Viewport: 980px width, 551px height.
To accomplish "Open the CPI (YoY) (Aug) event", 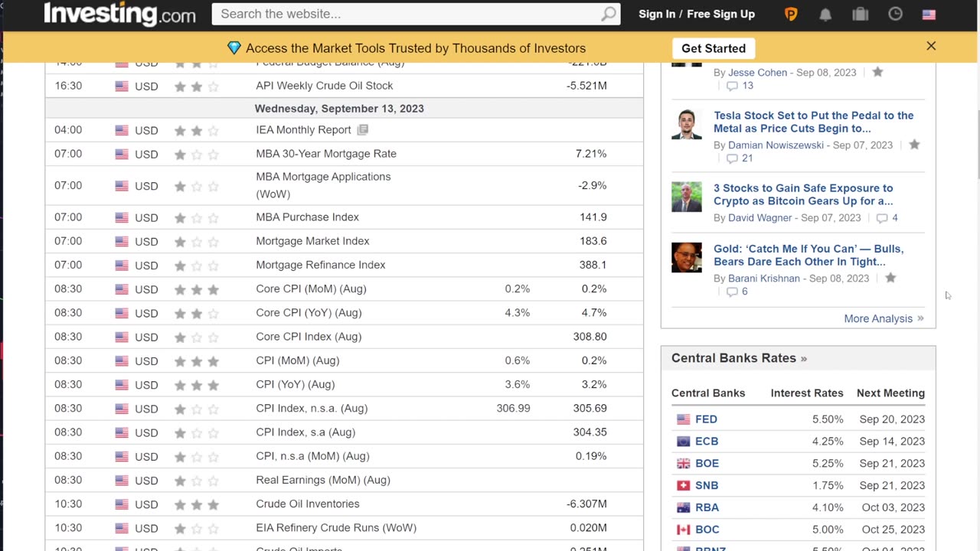I will (295, 384).
